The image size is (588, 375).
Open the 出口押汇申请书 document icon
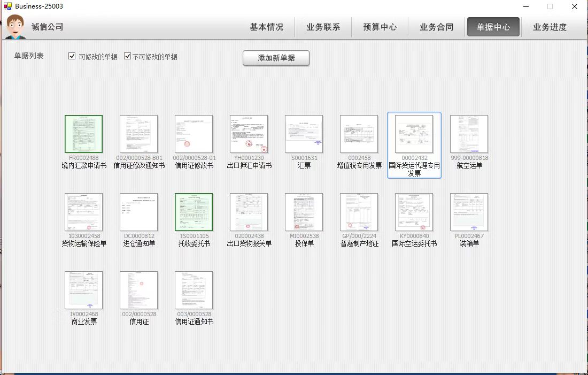pos(249,134)
